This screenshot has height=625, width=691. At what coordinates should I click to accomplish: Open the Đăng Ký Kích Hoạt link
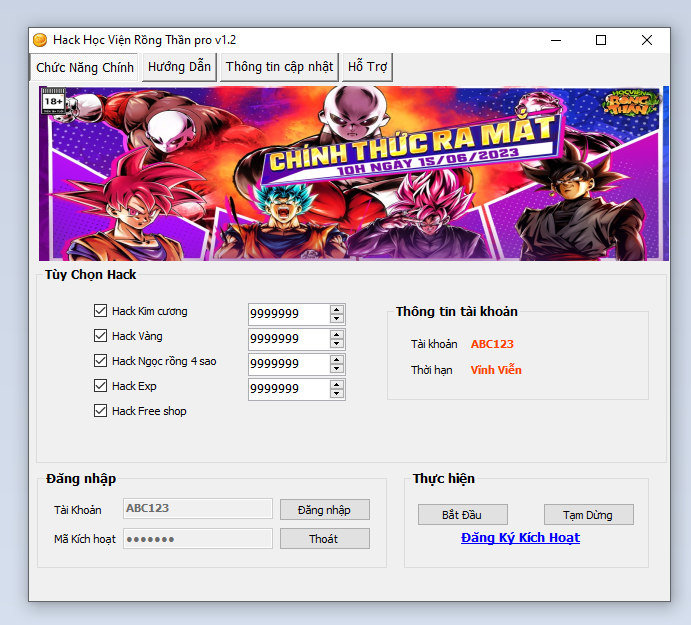(x=520, y=538)
